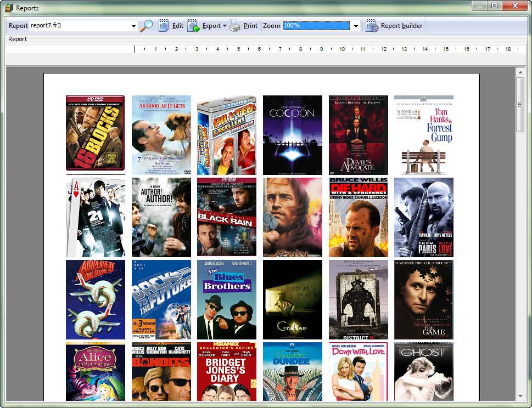This screenshot has height=408, width=532.
Task: Click the 100% zoom field
Action: [316, 26]
